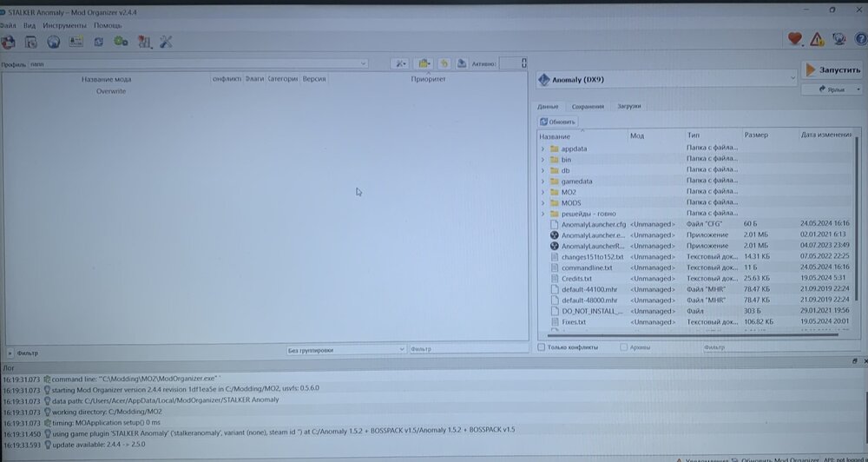This screenshot has width=868, height=462.
Task: Toggle the 'Только конфликты' checkbox
Action: pos(542,347)
